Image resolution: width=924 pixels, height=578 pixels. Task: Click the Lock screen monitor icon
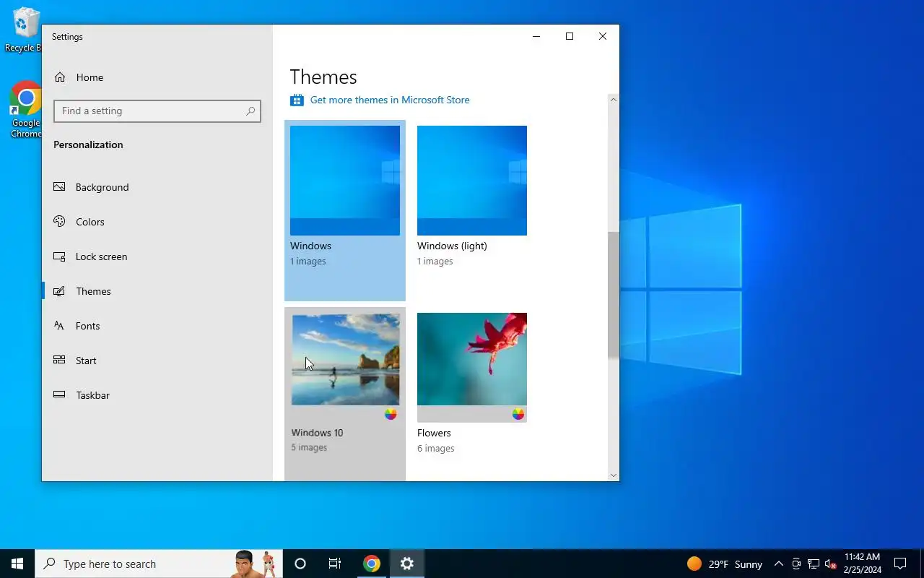60,256
